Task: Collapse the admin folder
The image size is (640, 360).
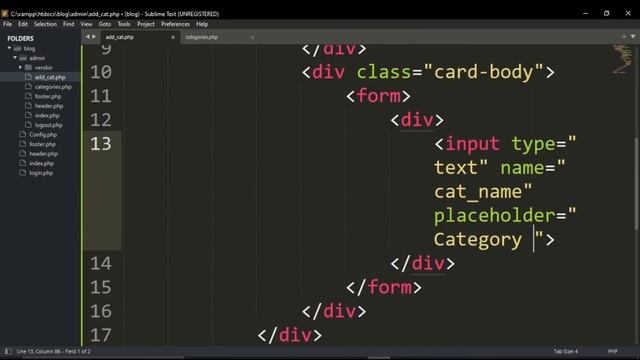Action: 15,58
